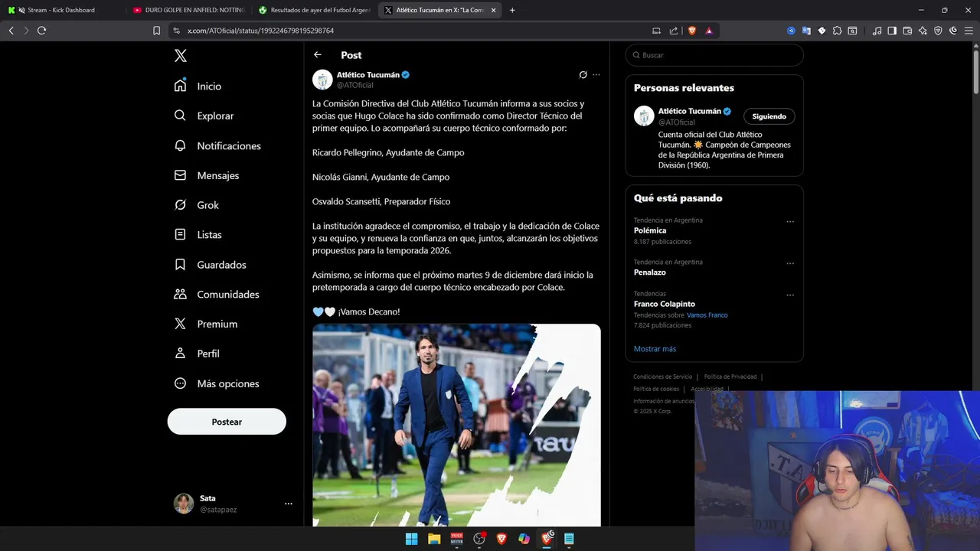Open OBS Studio from the taskbar
Image resolution: width=980 pixels, height=551 pixels.
tap(479, 539)
